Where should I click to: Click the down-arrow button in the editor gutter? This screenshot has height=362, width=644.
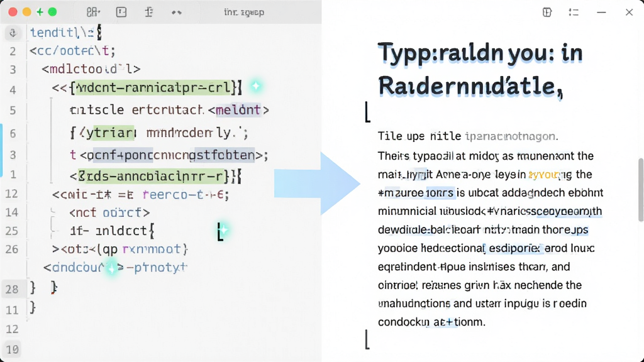[x=13, y=33]
